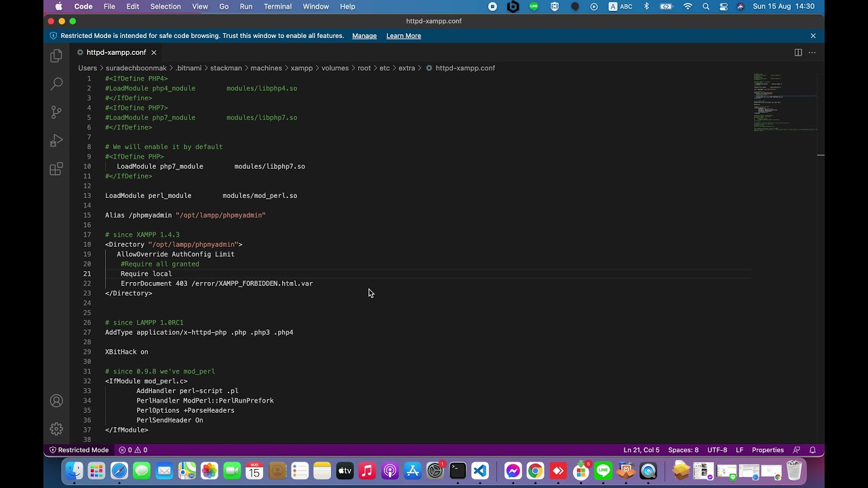This screenshot has height=488, width=868.
Task: Click the Bluetooth menu bar icon
Action: [x=646, y=6]
